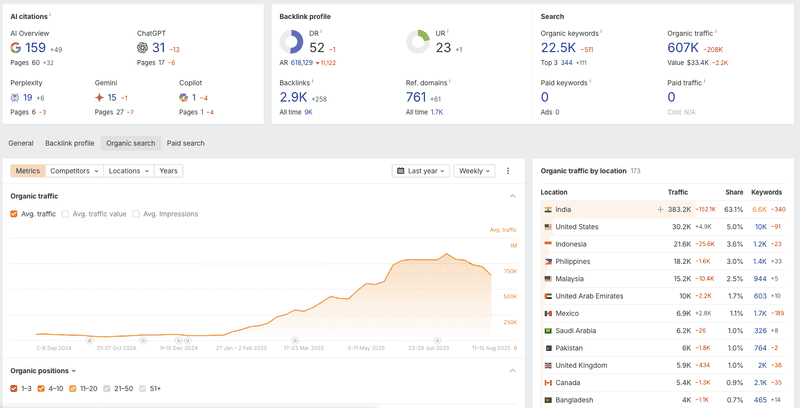Screen dimensions: 800x408
Task: Click the Saudi Arabia flag icon
Action: coord(548,330)
